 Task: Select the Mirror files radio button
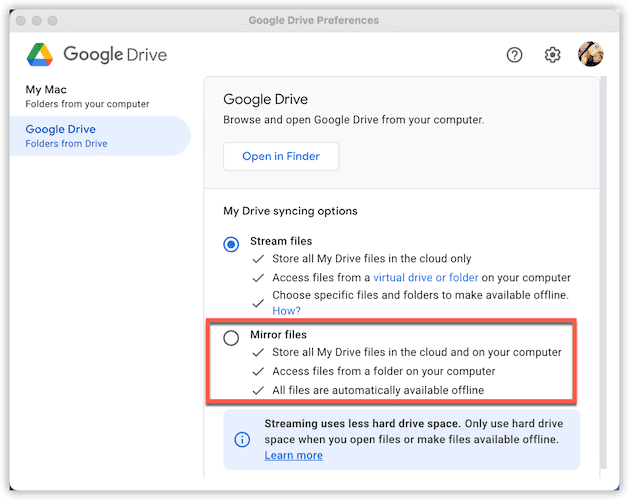click(232, 337)
